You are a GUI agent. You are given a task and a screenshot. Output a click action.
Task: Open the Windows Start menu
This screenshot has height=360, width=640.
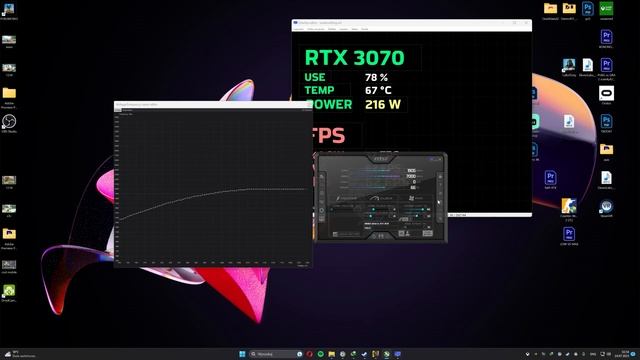(x=242, y=354)
